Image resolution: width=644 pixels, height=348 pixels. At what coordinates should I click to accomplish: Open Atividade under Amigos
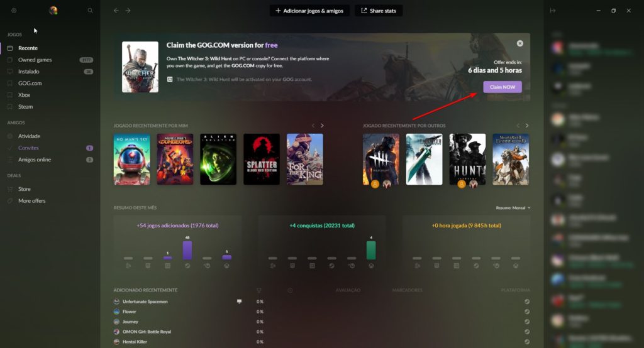coord(29,136)
